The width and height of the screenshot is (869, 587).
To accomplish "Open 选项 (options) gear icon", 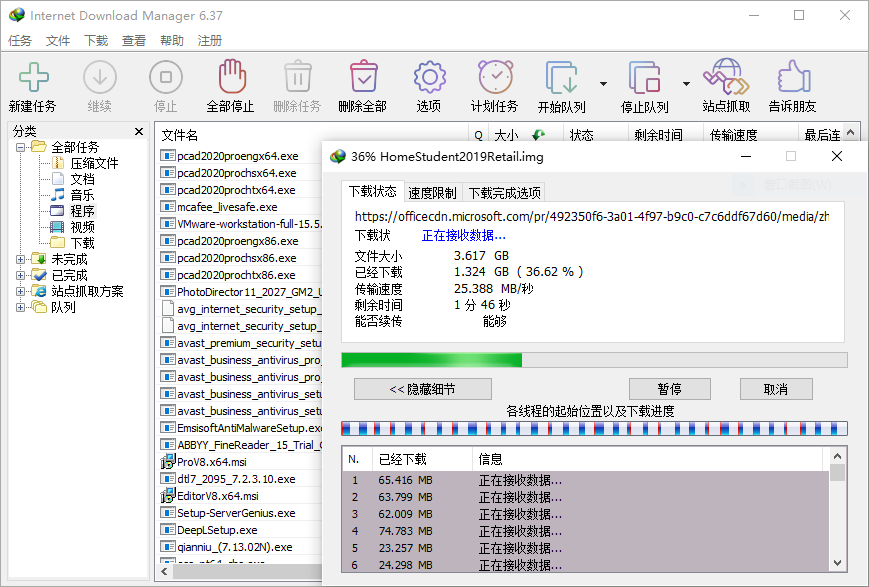I will tap(429, 79).
